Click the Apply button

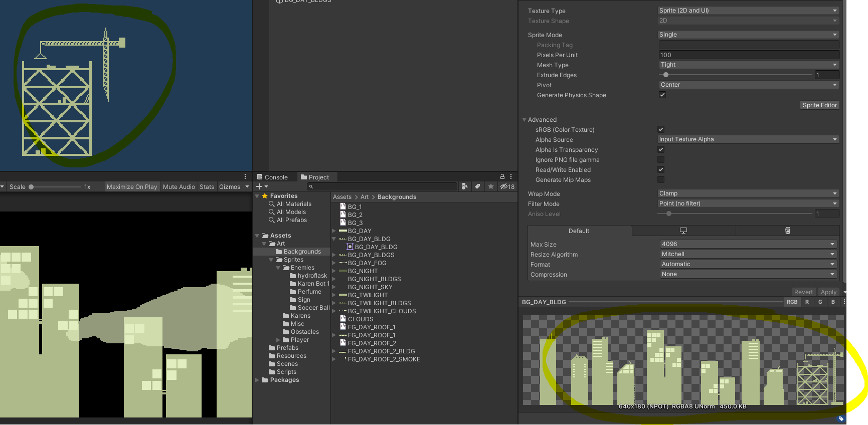pos(828,292)
